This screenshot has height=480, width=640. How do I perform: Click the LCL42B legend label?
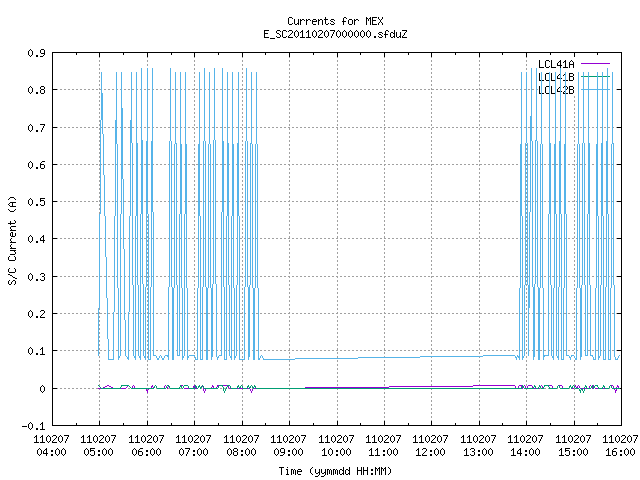(556, 90)
